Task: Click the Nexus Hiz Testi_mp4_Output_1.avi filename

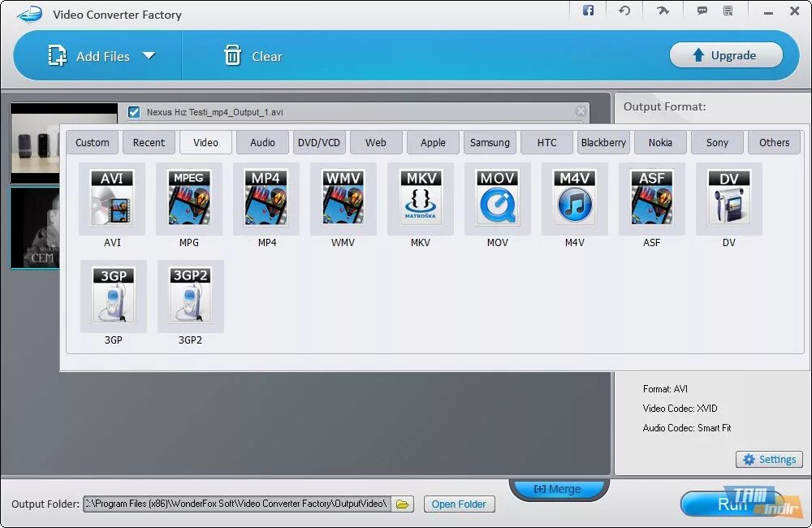Action: [214, 112]
